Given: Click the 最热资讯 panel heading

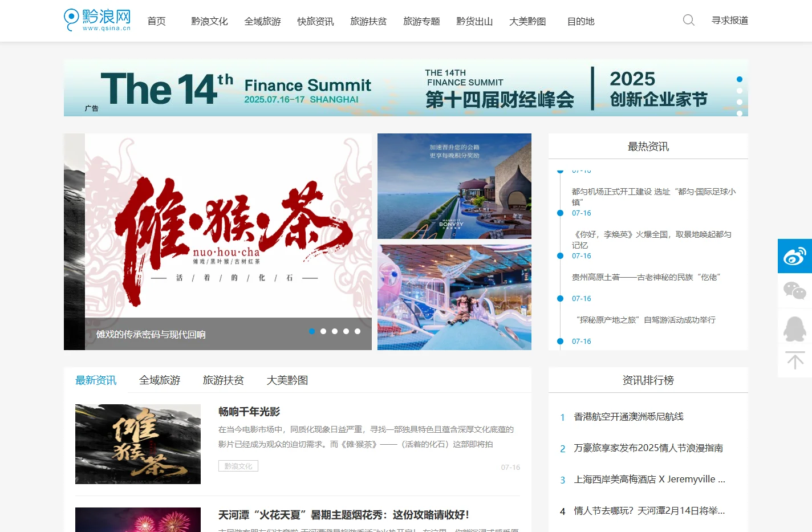Looking at the screenshot, I should pos(648,147).
